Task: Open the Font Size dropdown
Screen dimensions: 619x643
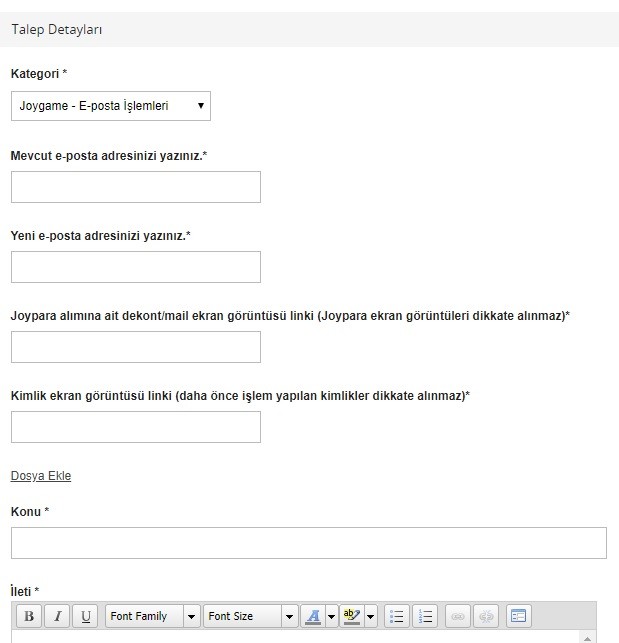Action: 250,616
